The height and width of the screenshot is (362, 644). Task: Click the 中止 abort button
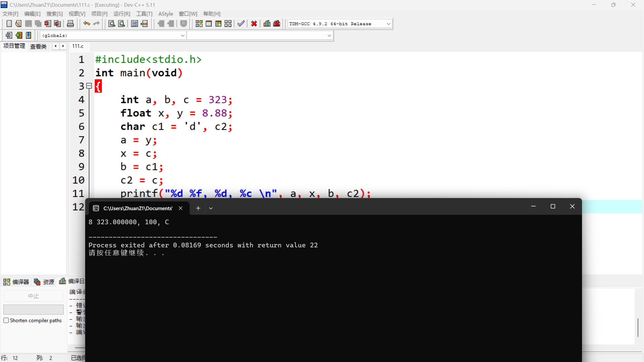click(x=34, y=296)
